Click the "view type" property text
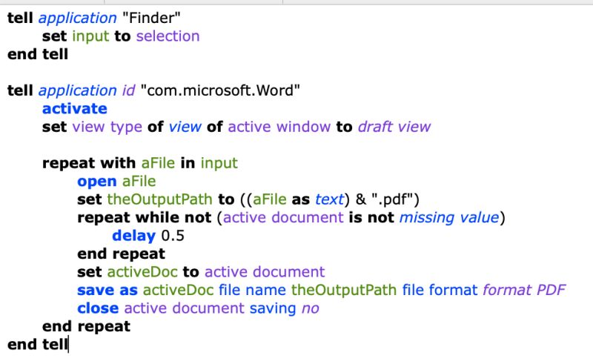The height and width of the screenshot is (364, 593). (107, 127)
